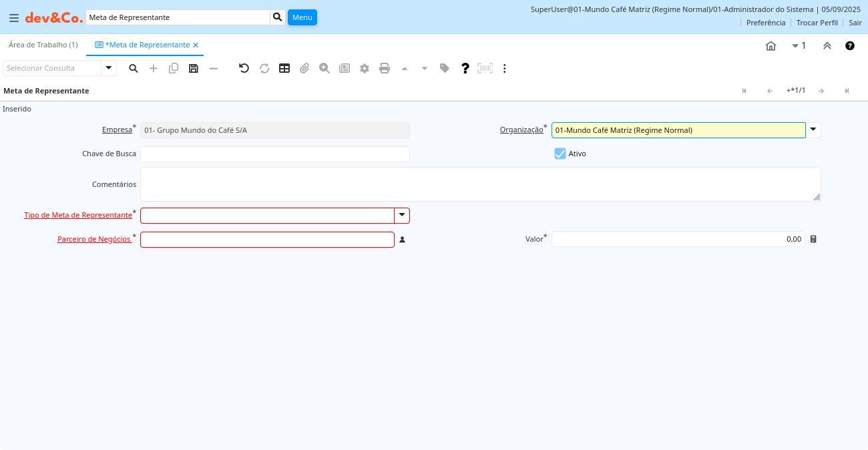The width and height of the screenshot is (868, 450).
Task: Expand the Organização dropdown
Action: 813,130
